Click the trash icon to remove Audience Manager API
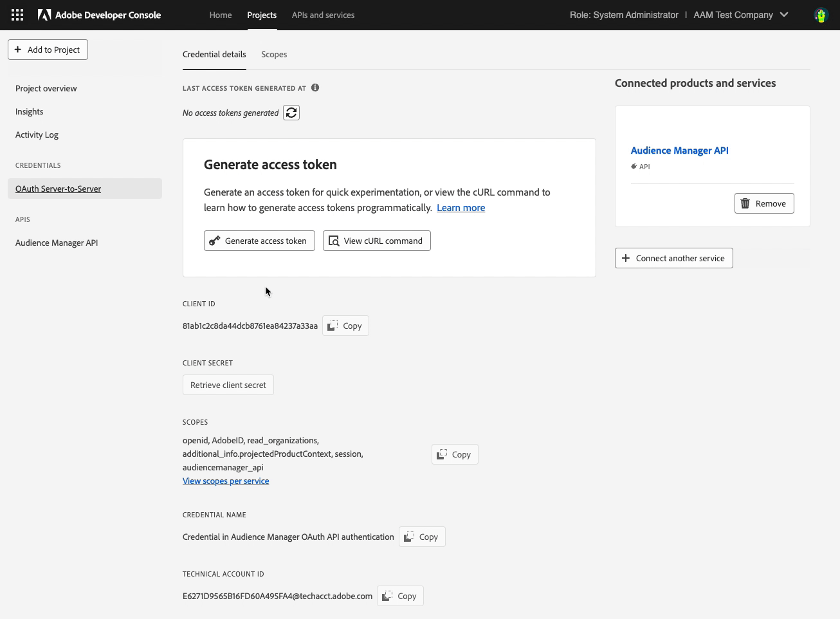This screenshot has height=619, width=840. click(745, 203)
